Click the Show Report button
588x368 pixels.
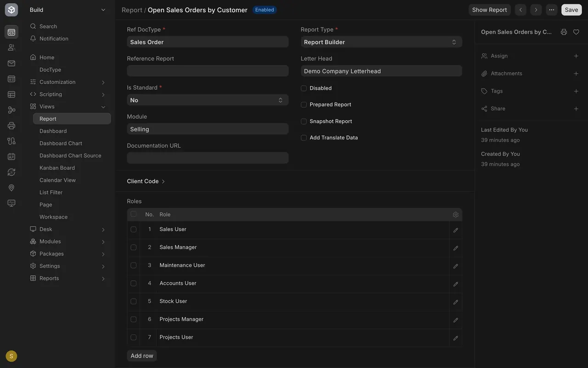[x=489, y=10]
